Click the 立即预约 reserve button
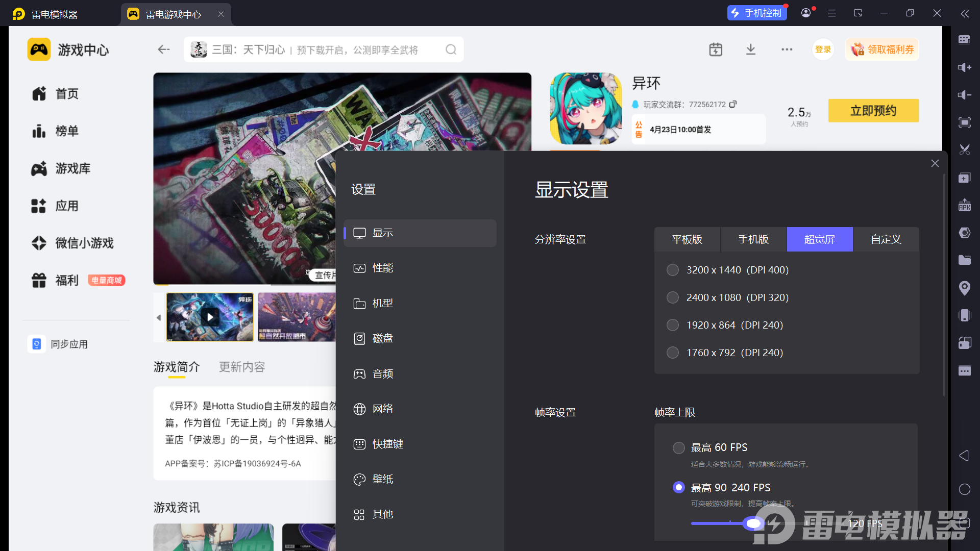 (x=873, y=111)
